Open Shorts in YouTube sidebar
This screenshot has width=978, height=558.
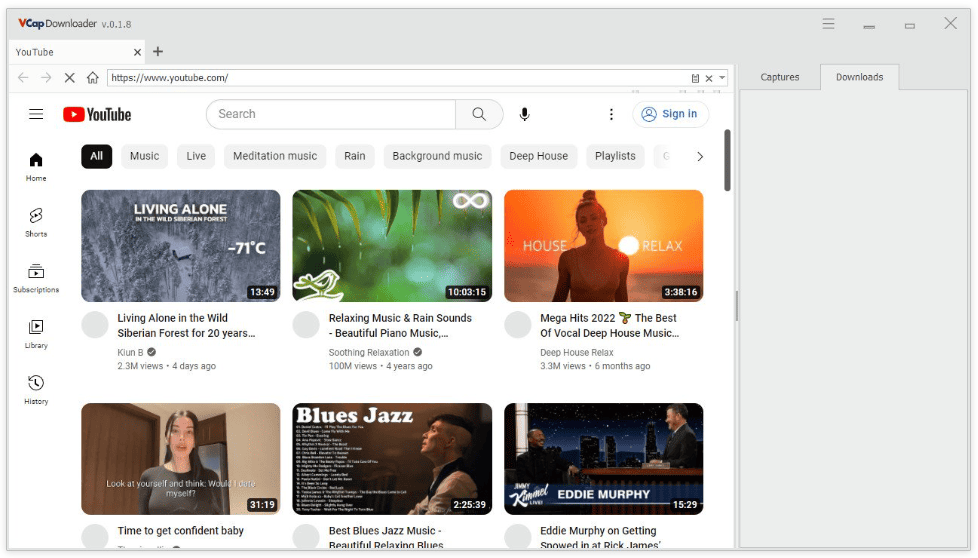(x=36, y=223)
